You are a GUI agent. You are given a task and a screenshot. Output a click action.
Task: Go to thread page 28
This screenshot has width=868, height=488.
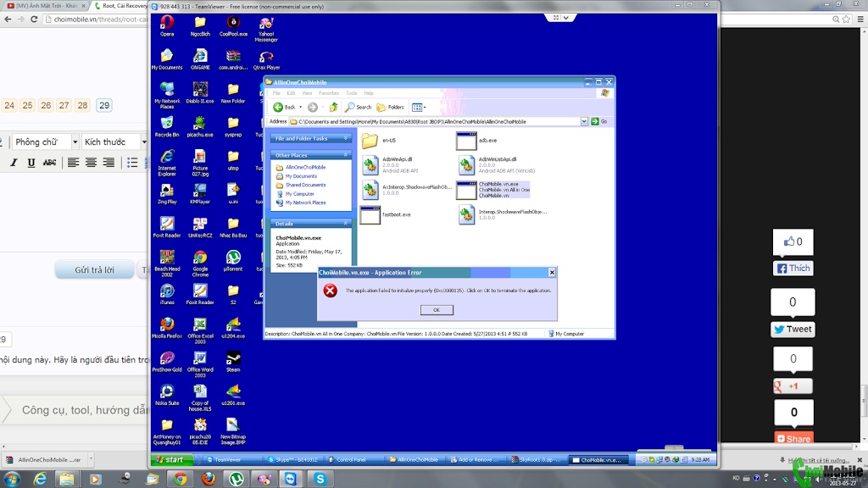point(82,105)
